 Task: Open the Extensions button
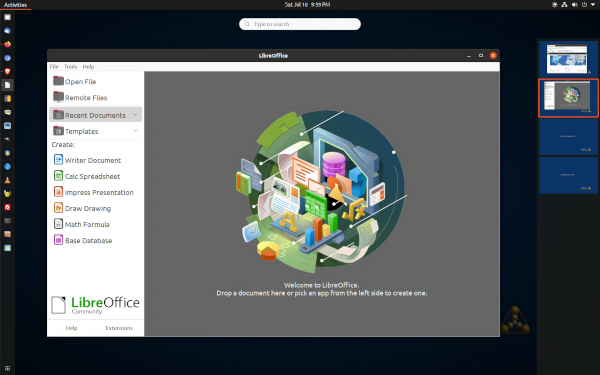coord(119,328)
